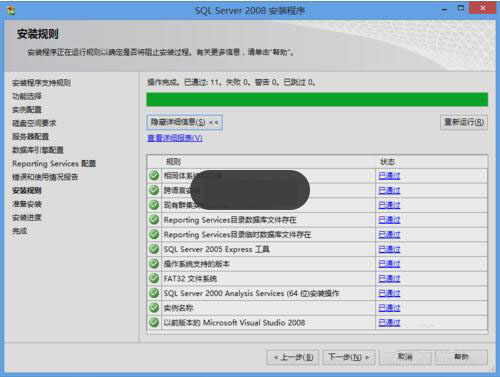Viewport: 500px width, 377px height.
Task: Click the 重新运行(R) button
Action: (464, 122)
